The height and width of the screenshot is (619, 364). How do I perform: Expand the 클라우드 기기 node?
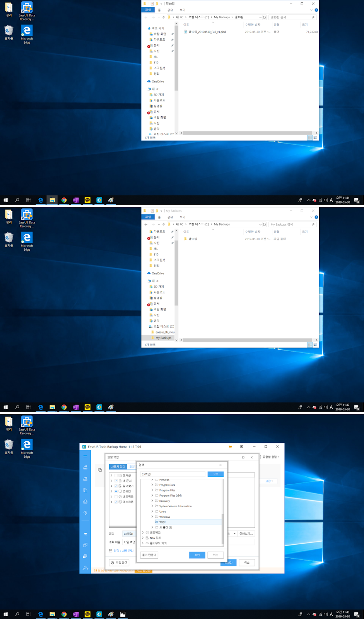point(143,543)
